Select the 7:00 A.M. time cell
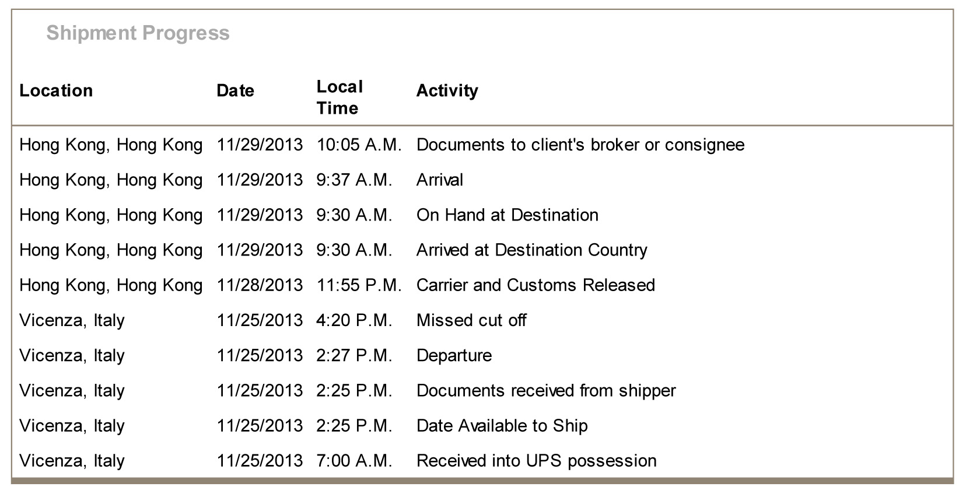Screen dimensions: 980x497 354,461
